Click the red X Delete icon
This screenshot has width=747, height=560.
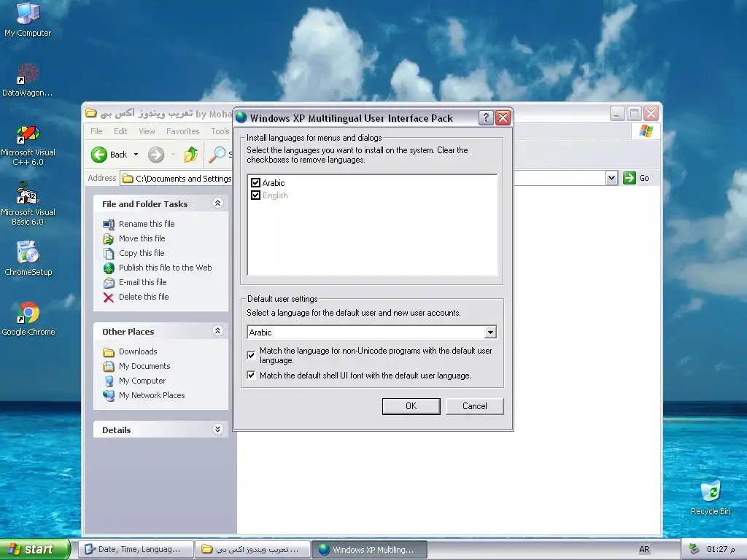pos(109,297)
